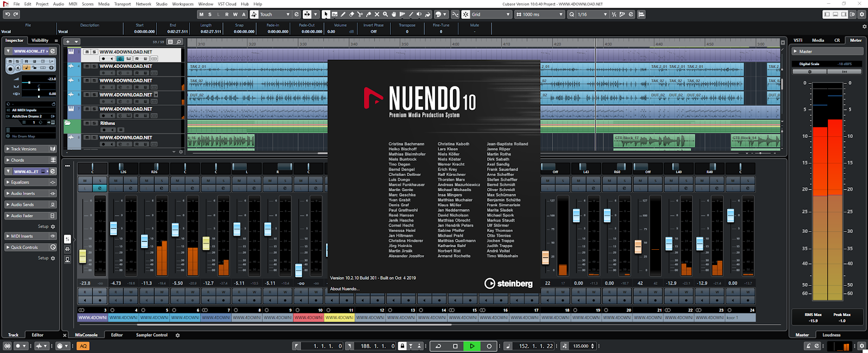Click the Redo arrow in the toolbar

pyautogui.click(x=16, y=14)
